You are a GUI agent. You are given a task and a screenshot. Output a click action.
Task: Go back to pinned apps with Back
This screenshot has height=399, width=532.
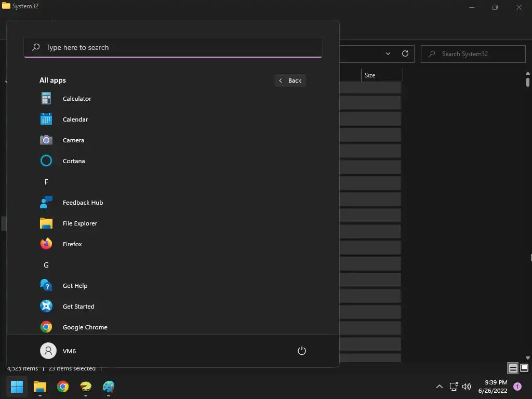click(290, 81)
